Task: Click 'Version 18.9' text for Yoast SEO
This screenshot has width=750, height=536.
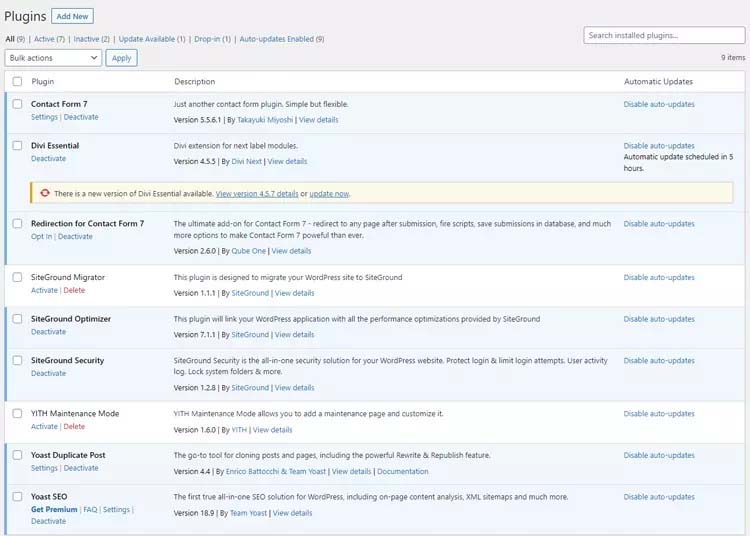Action: pos(194,513)
